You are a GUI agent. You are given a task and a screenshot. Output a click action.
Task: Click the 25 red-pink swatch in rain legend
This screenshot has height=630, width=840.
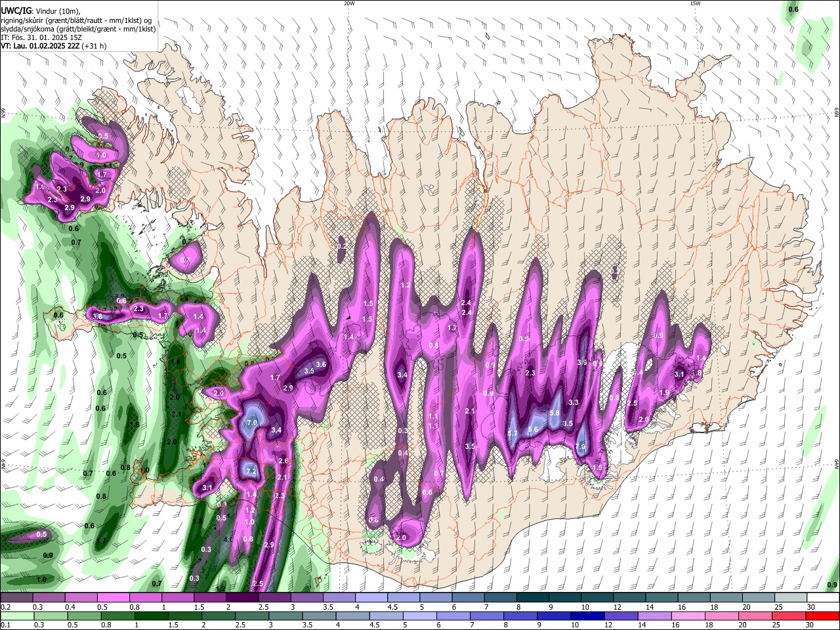pyautogui.click(x=790, y=616)
